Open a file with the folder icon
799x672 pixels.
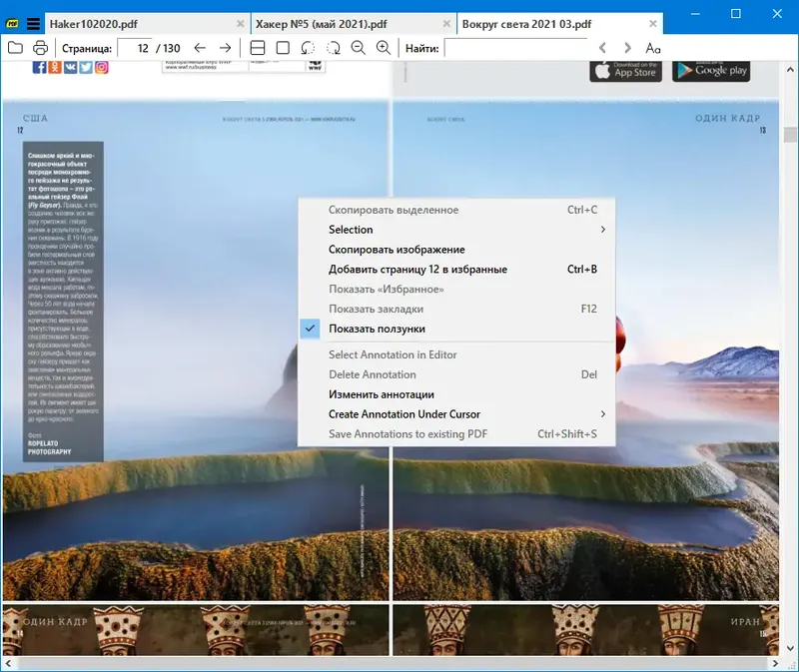pyautogui.click(x=15, y=48)
